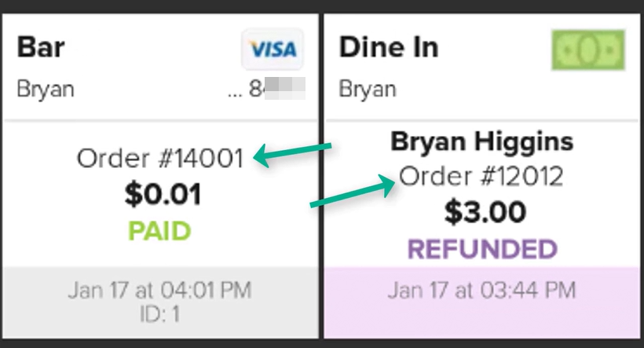This screenshot has width=644, height=348.
Task: Click customer name Bryan Higgins
Action: click(x=481, y=142)
